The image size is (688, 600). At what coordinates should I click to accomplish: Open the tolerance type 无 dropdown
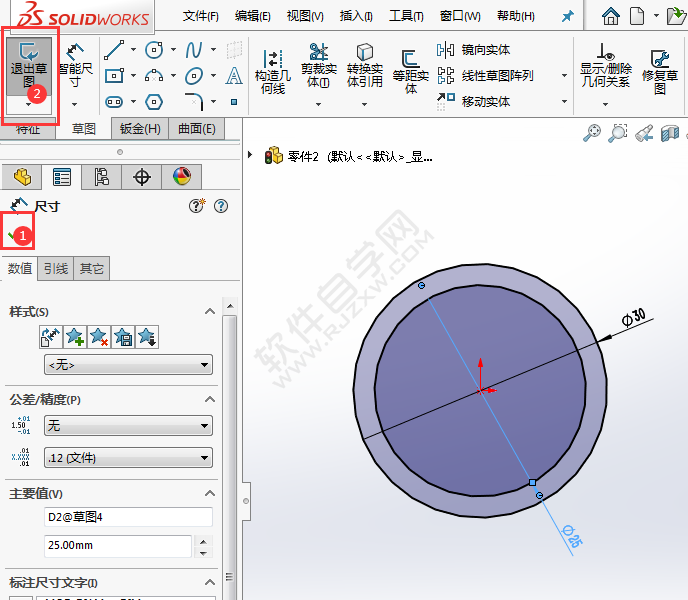click(x=129, y=425)
